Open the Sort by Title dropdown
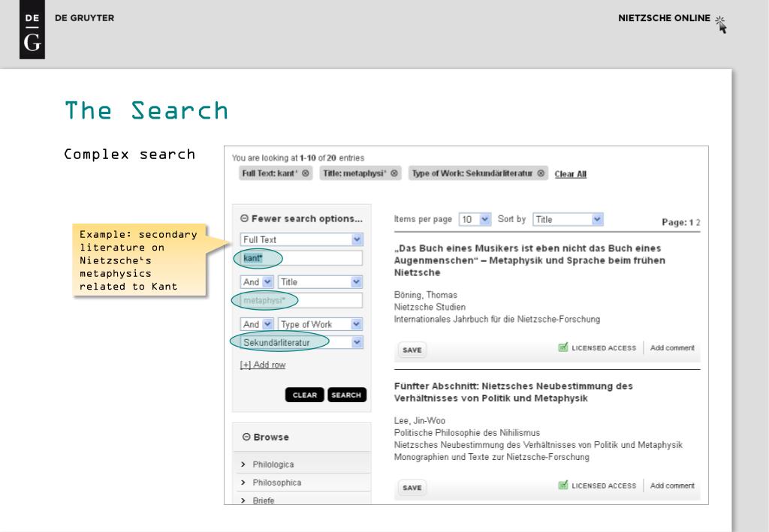This screenshot has width=769, height=532. point(568,219)
